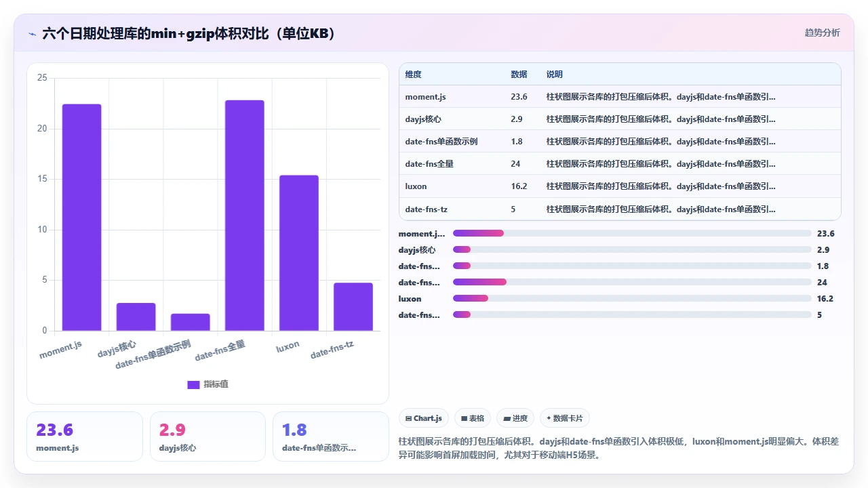The image size is (868, 488).
Task: Click the 数据 column header
Action: (519, 75)
